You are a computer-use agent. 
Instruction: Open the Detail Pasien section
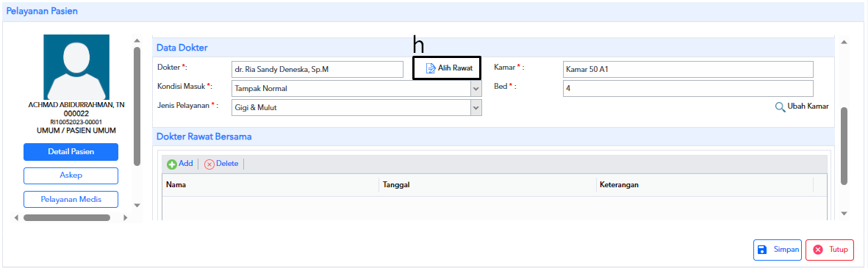[x=71, y=152]
